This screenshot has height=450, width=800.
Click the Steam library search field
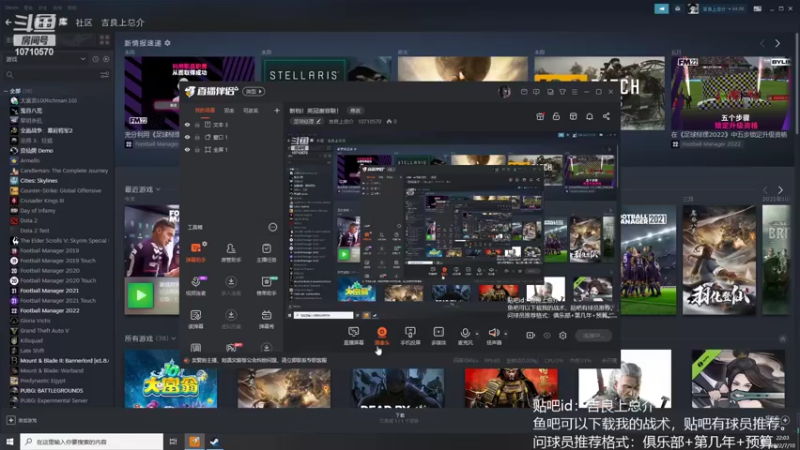[51, 75]
